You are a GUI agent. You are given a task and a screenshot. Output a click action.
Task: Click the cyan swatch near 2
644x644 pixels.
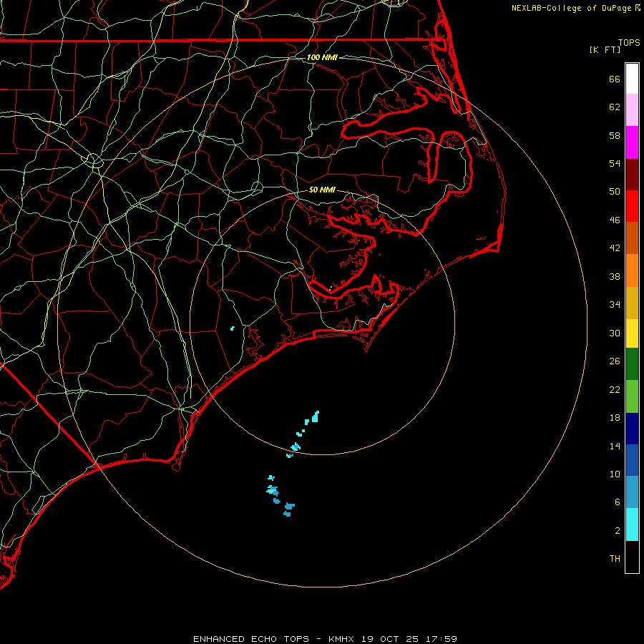pyautogui.click(x=632, y=525)
